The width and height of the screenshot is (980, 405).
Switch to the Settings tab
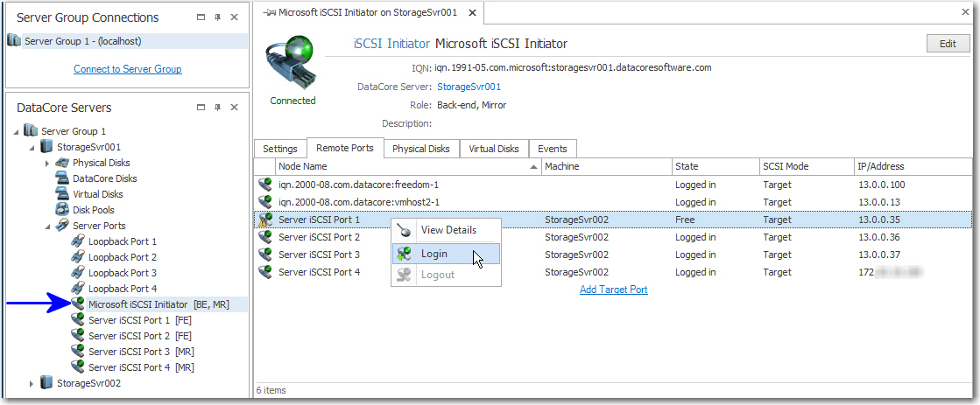280,149
